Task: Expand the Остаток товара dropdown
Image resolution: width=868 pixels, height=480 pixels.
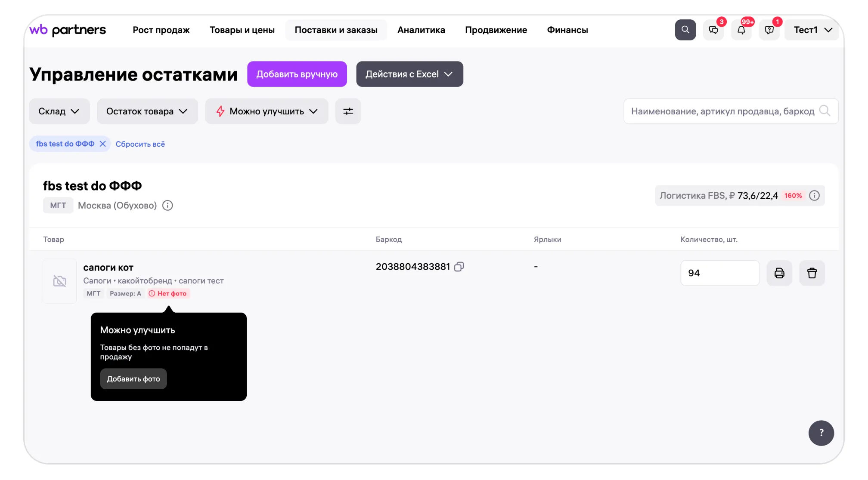Action: pyautogui.click(x=147, y=111)
